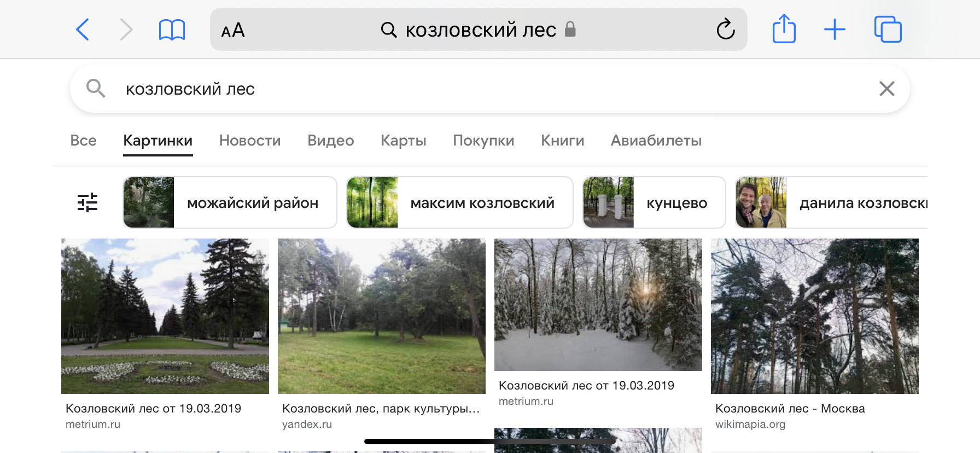Go to the Покупки tab

pos(483,141)
